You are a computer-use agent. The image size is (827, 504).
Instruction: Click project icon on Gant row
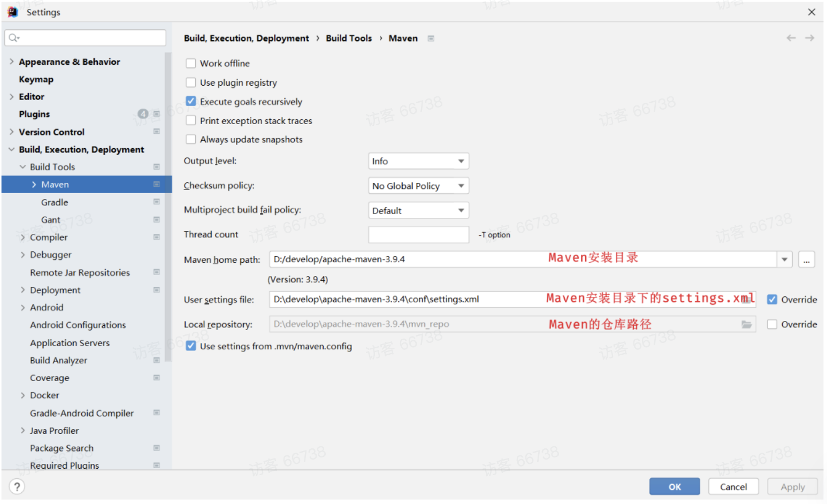tap(157, 219)
